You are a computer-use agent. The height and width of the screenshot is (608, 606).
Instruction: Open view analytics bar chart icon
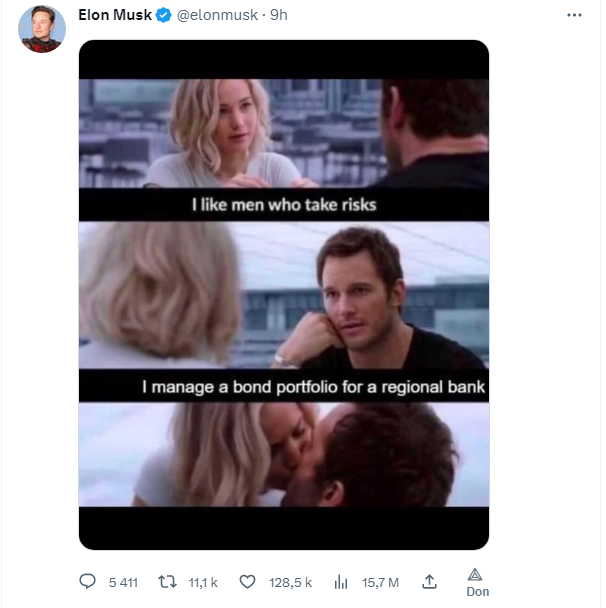340,581
